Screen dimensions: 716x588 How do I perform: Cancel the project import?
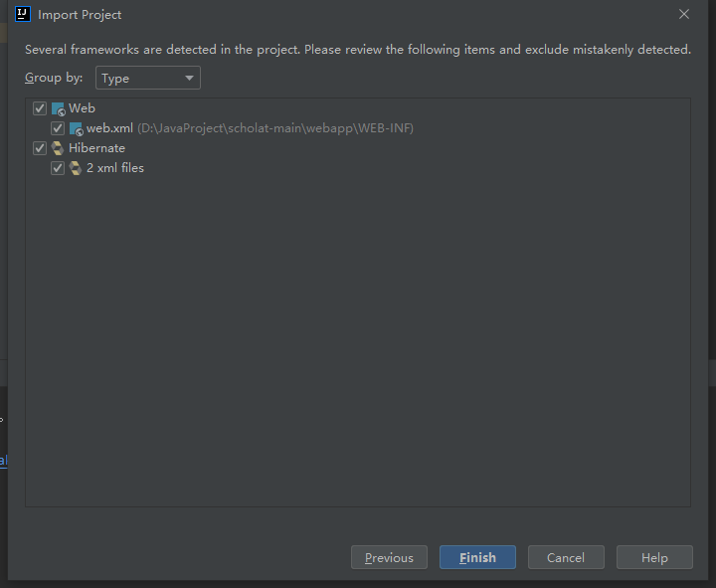[x=566, y=557]
